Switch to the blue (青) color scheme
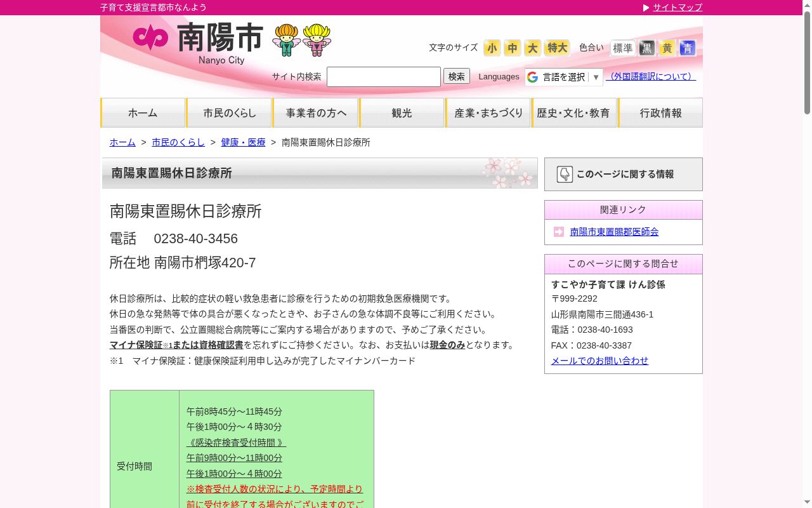This screenshot has width=812, height=508. point(688,48)
